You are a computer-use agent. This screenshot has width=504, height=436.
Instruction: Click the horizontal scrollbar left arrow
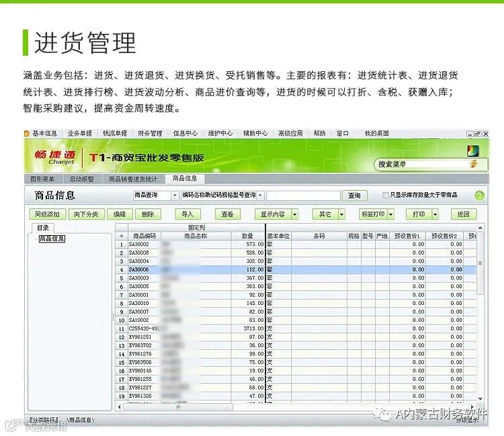pyautogui.click(x=120, y=406)
